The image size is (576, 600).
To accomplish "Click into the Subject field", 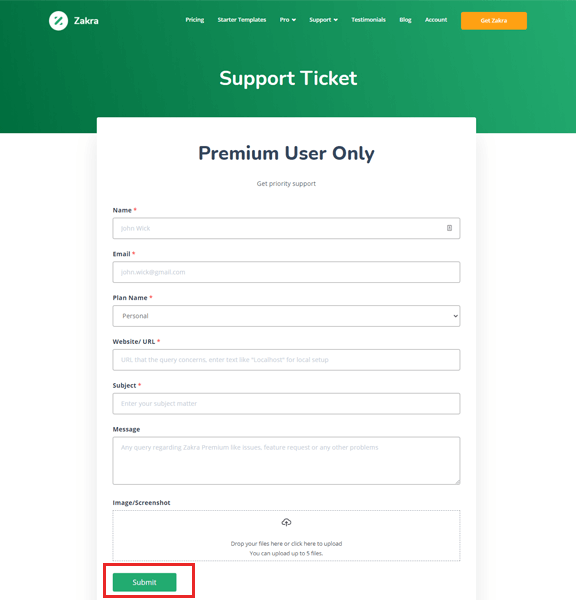I will coord(286,404).
